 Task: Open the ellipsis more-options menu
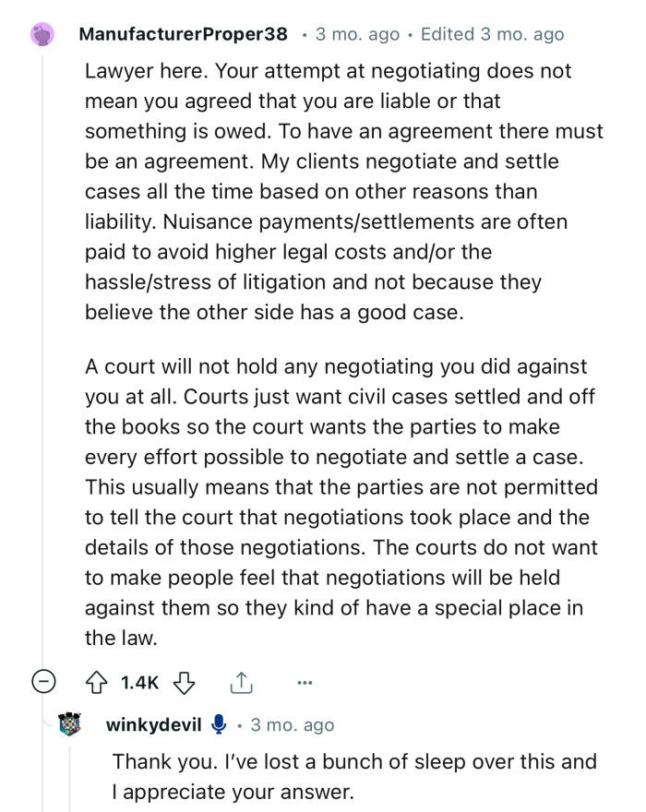305,683
